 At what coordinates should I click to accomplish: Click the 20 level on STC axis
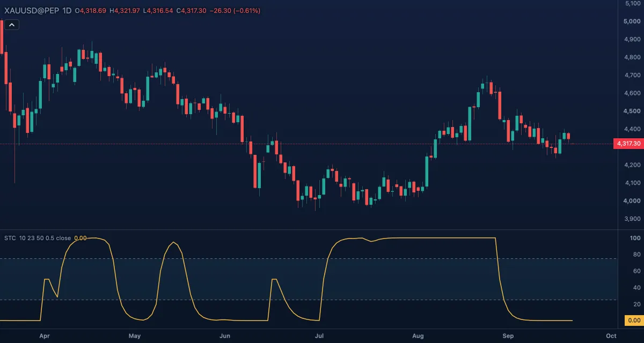click(637, 304)
